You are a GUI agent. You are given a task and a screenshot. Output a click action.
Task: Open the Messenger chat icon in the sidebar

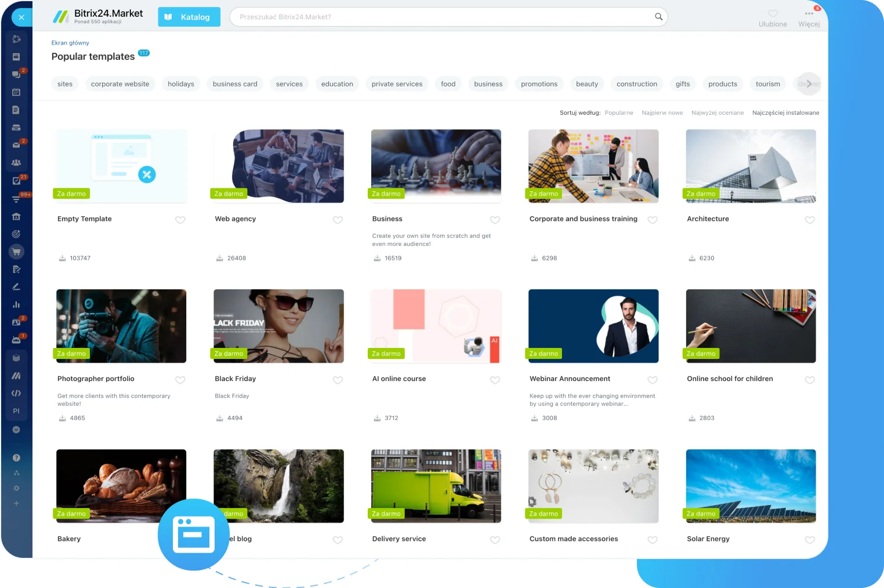point(16,74)
